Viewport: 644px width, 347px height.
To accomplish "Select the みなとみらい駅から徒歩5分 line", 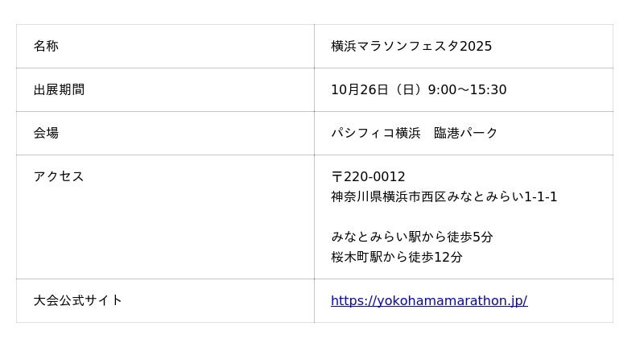I will point(411,238).
